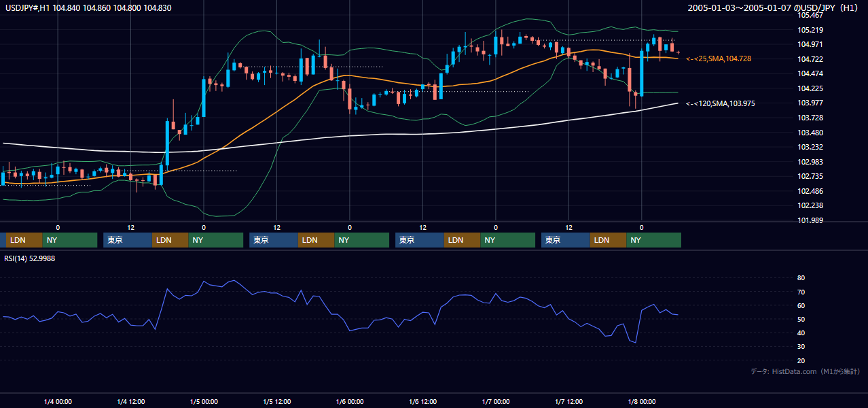This screenshot has height=408, width=868.
Task: Select the 1/6 00:00 date label
Action: [350, 402]
